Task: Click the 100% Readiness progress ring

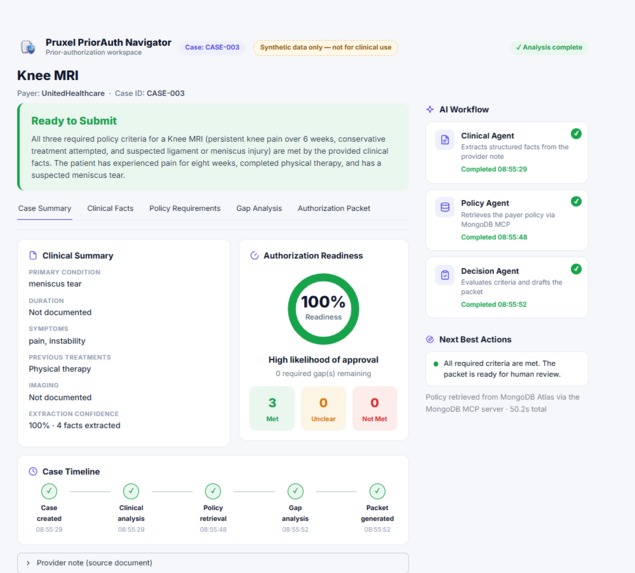Action: pyautogui.click(x=323, y=309)
